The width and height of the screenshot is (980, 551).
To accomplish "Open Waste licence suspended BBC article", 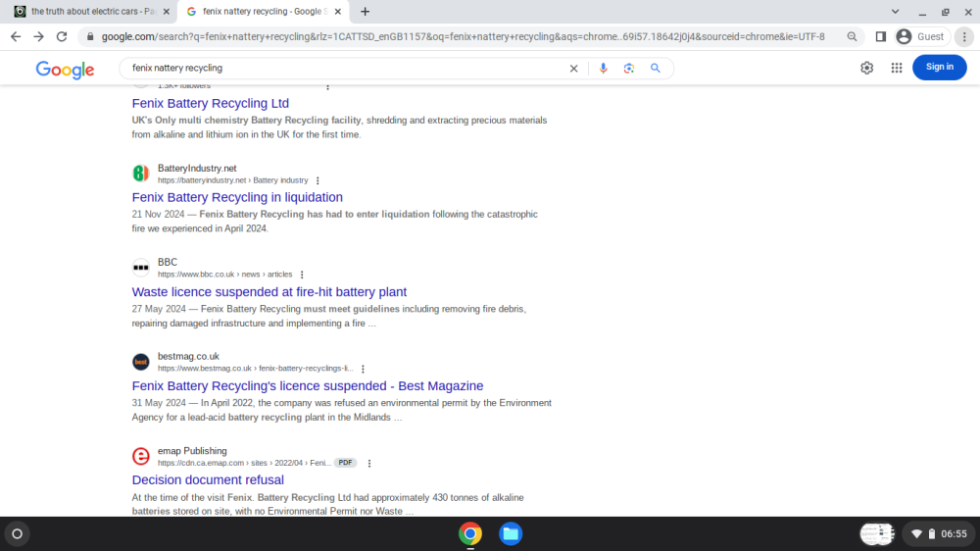I will tap(269, 291).
